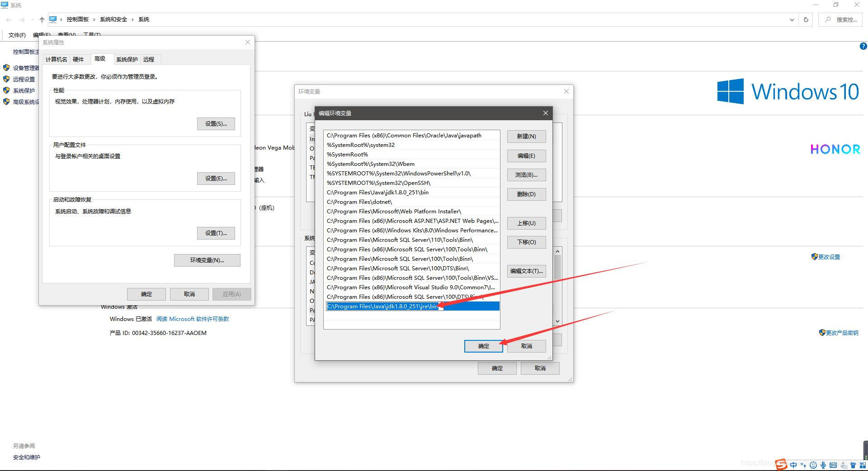Select the jdk1.8.0_251\bin path entry
Screen dimensions: 868x471
[412, 192]
